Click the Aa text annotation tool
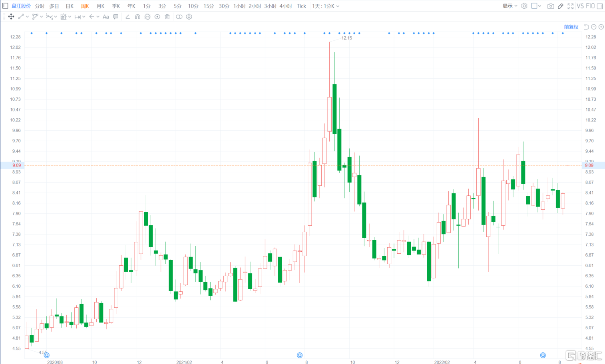The image size is (605, 364). click(x=106, y=17)
